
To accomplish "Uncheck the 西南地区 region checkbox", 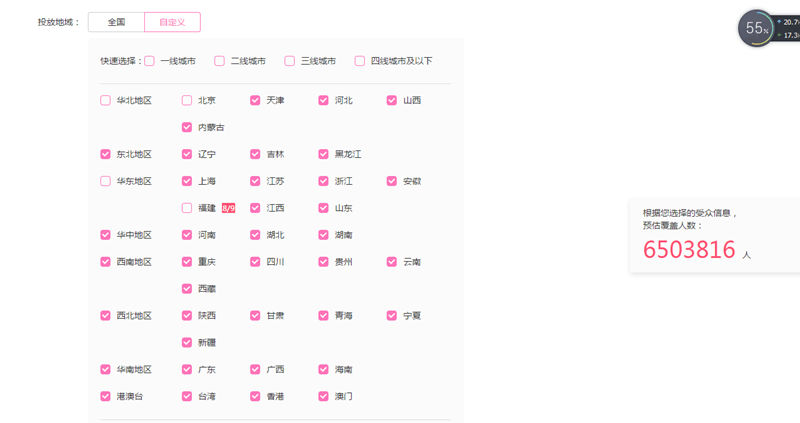I will point(106,262).
